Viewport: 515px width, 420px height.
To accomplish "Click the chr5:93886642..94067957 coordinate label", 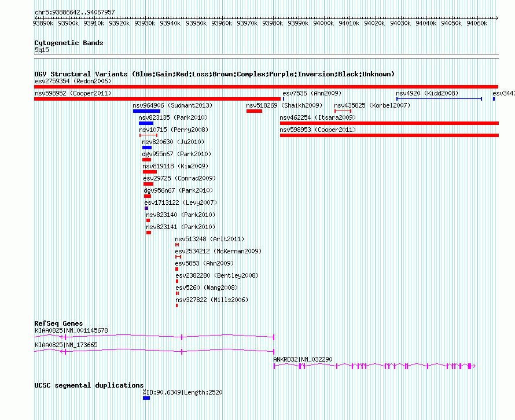I will (x=75, y=12).
